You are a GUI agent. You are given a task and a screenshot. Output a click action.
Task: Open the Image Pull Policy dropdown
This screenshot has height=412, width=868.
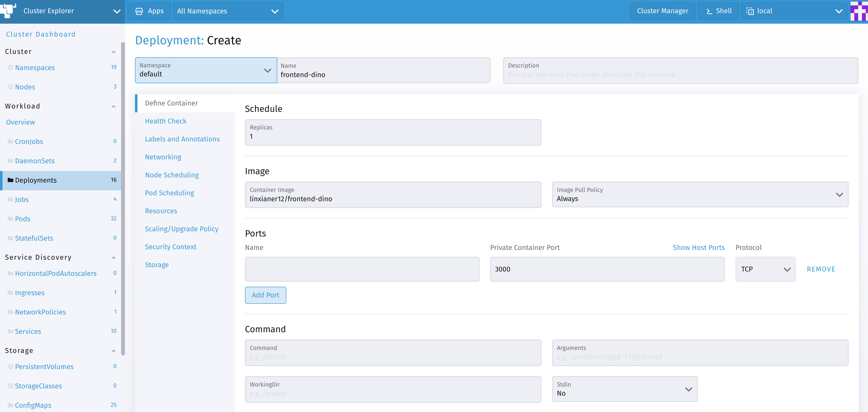pos(700,195)
